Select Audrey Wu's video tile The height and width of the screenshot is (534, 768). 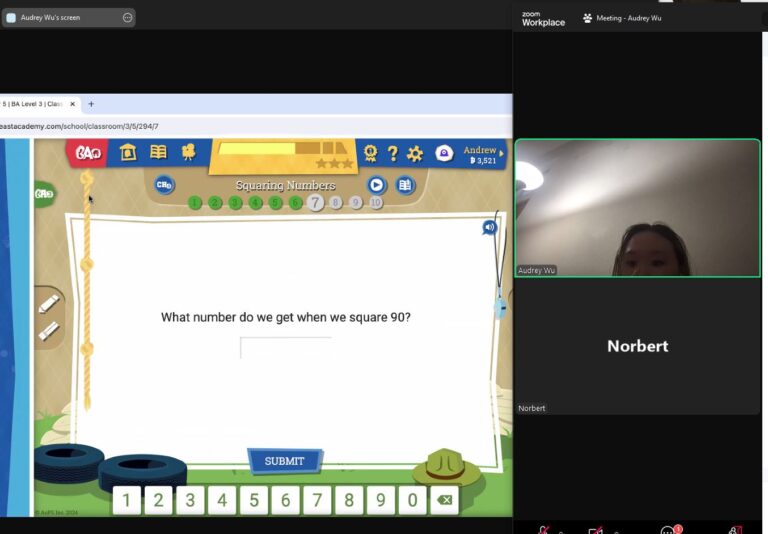click(x=638, y=208)
